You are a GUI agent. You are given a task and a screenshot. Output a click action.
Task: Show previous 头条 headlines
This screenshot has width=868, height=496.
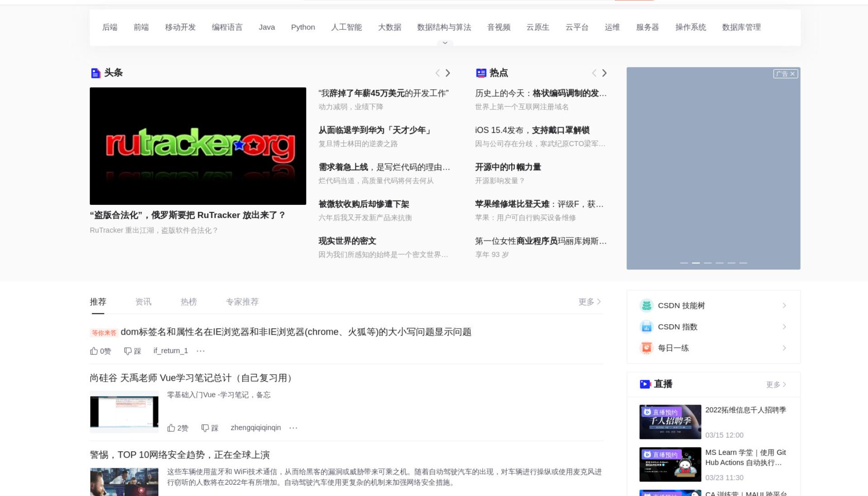pos(438,73)
